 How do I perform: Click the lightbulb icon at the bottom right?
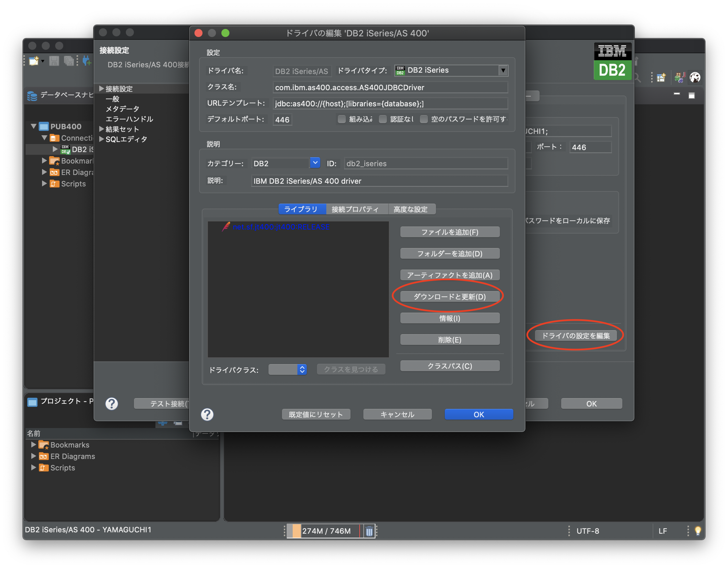coord(698,531)
